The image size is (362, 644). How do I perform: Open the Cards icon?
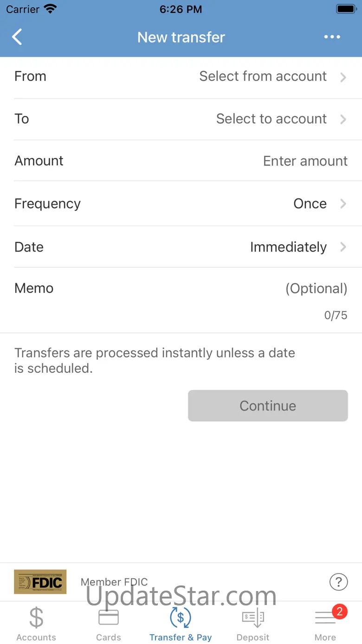pos(109,618)
